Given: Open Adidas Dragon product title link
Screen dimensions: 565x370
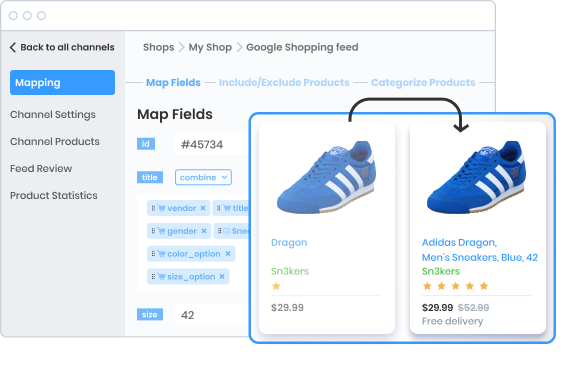Looking at the screenshot, I should click(480, 250).
